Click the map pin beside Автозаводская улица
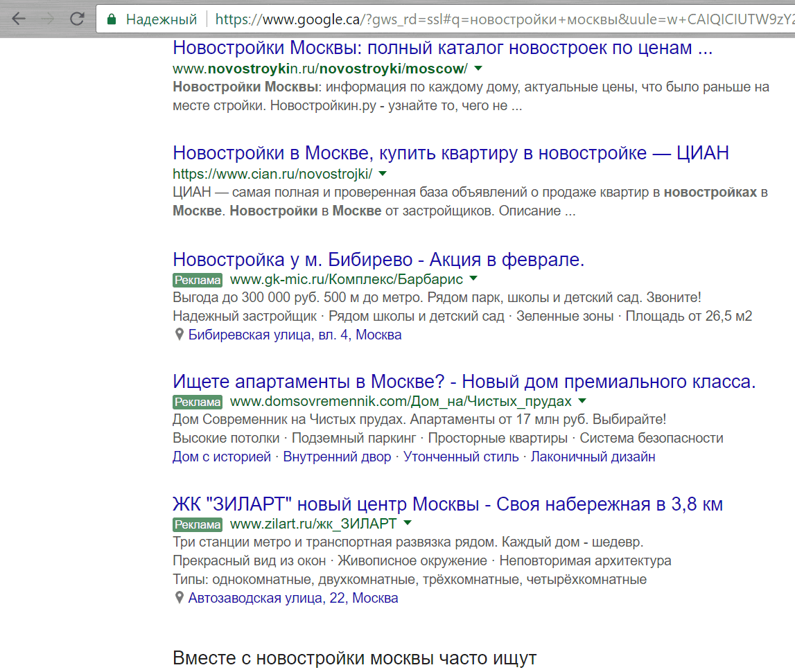This screenshot has height=672, width=795. 179,598
